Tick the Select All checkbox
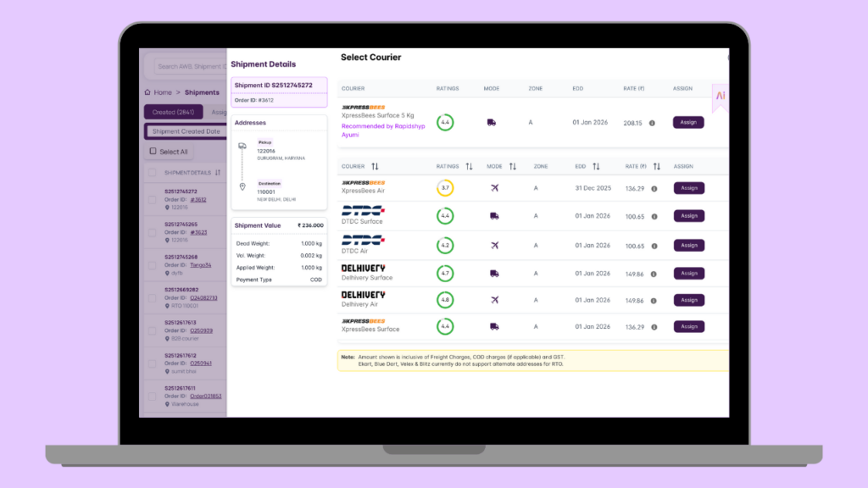This screenshot has width=868, height=488. point(153,151)
